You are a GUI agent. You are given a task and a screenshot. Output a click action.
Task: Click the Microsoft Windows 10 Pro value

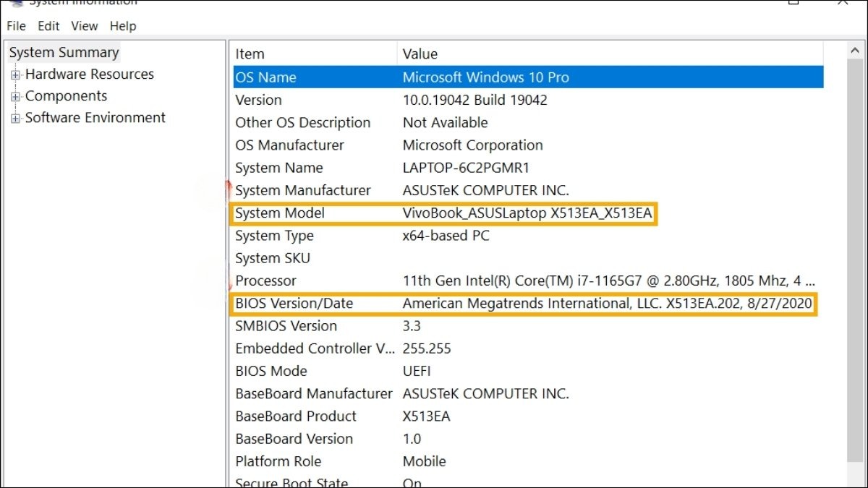485,77
